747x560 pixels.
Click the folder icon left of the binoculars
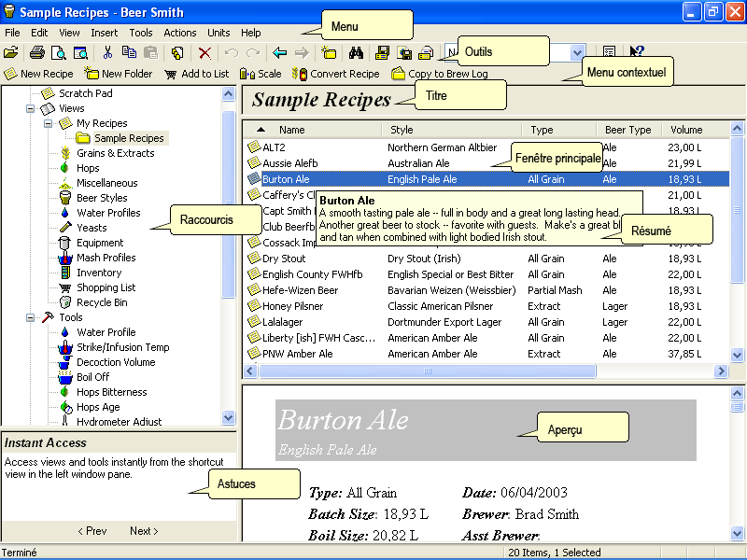(x=329, y=52)
